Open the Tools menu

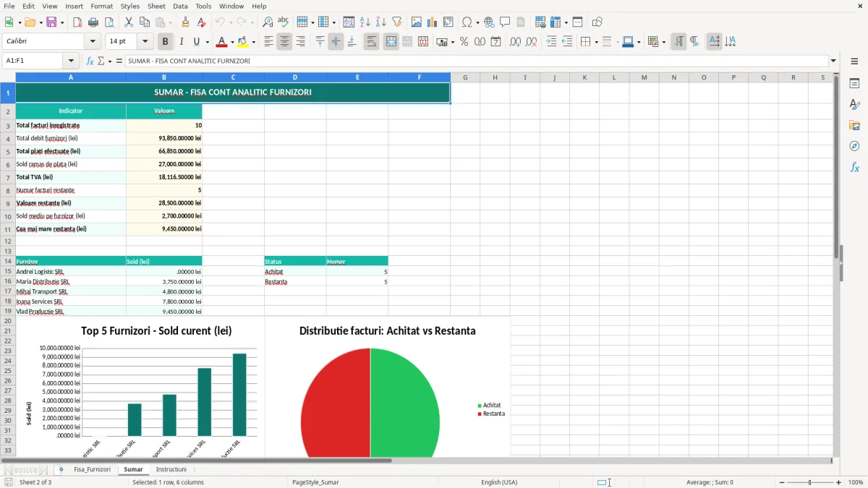tap(203, 6)
